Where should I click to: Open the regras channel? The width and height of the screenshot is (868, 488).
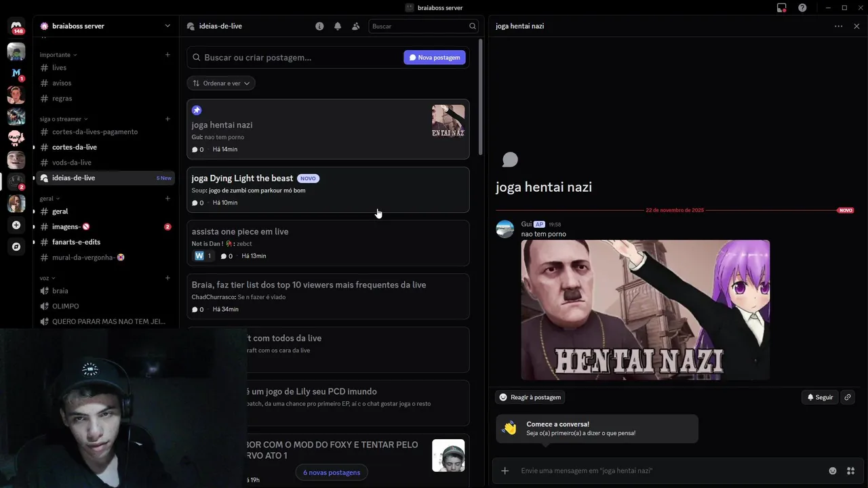point(105,98)
